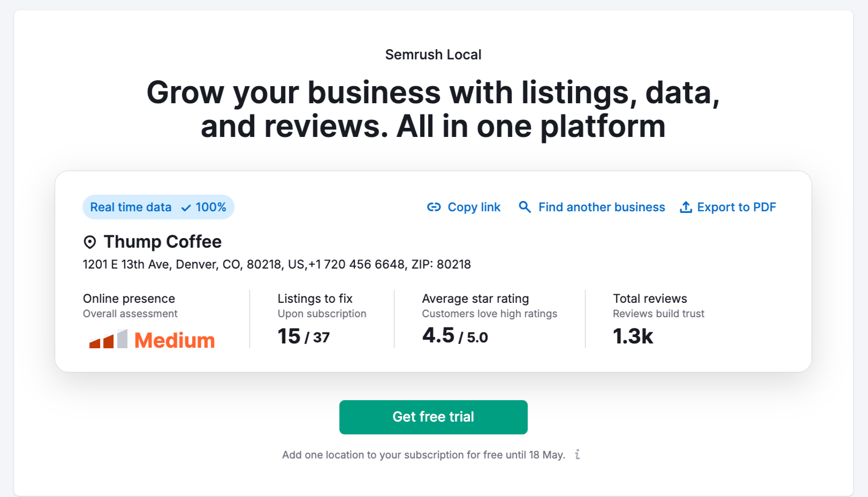Image resolution: width=868 pixels, height=497 pixels.
Task: Click the 1201 E 13th Ave address line
Action: (x=277, y=264)
